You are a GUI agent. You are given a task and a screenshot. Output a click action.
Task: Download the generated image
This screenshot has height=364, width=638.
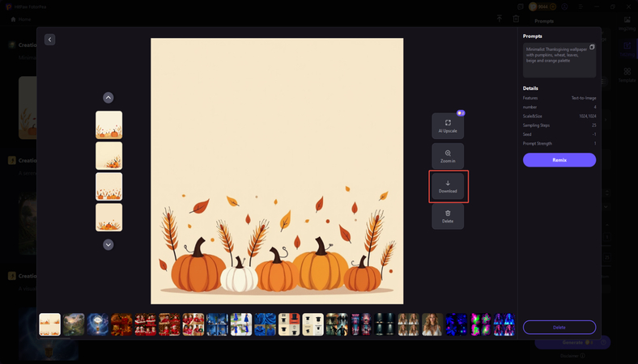tap(447, 187)
